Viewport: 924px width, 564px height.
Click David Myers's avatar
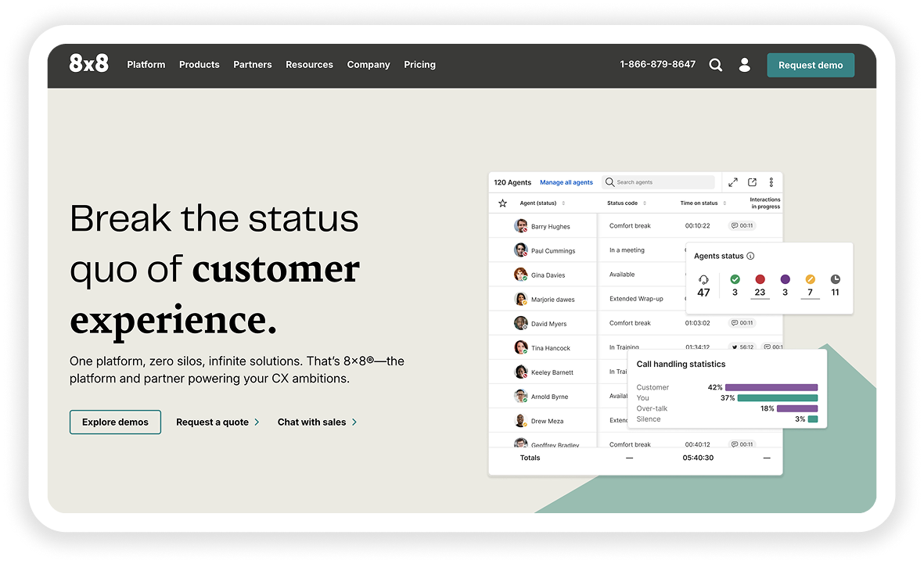click(x=520, y=323)
